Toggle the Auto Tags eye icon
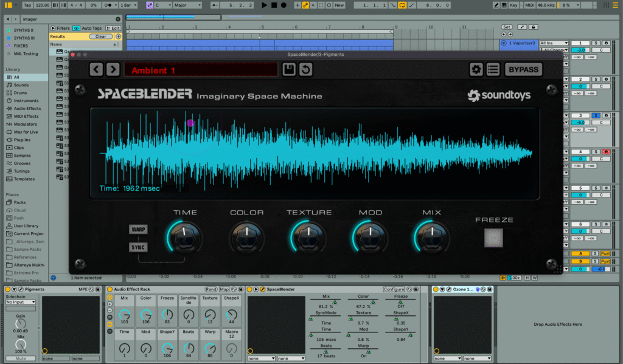Viewport: 623px width, 364px height. click(76, 28)
